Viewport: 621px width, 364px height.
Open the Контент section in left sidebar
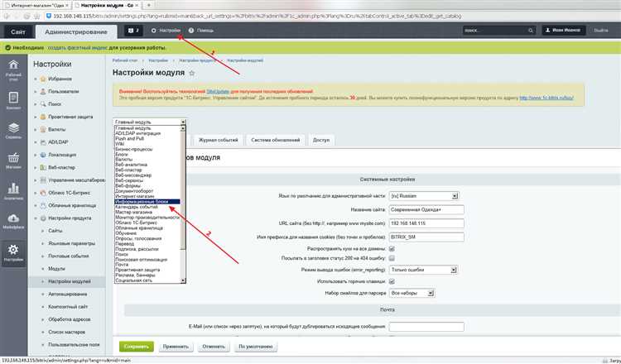pyautogui.click(x=13, y=101)
